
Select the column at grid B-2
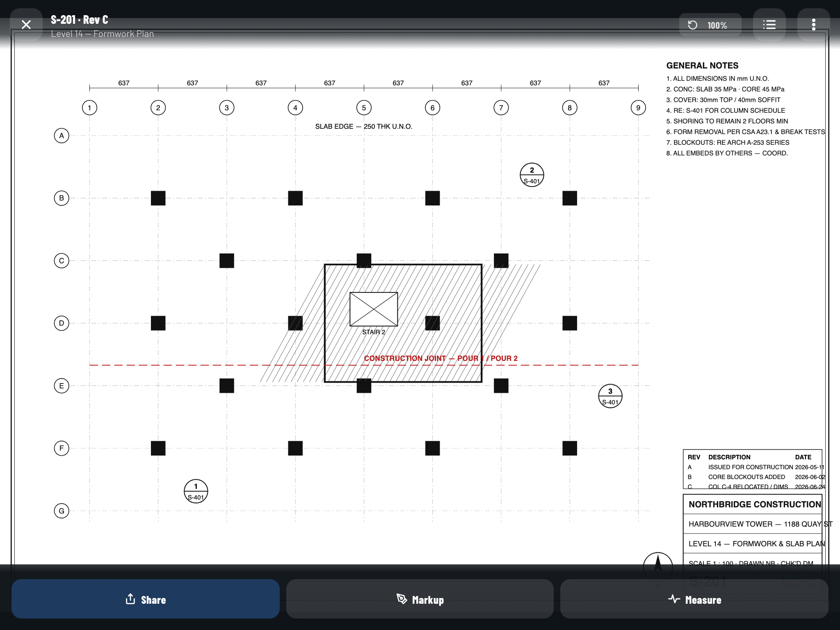click(158, 198)
